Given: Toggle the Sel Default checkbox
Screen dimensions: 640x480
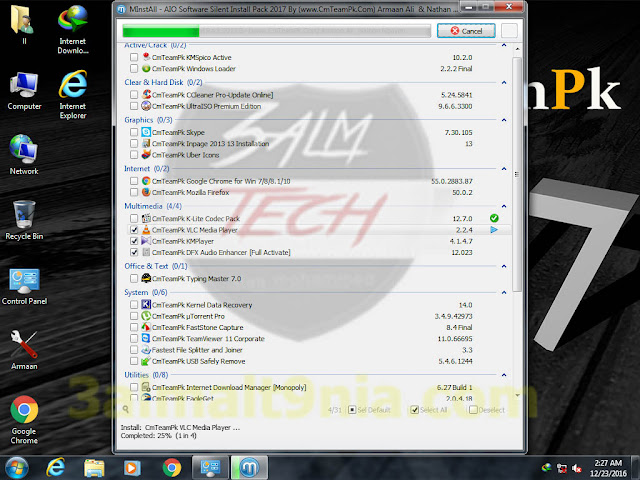Looking at the screenshot, I should tap(352, 409).
